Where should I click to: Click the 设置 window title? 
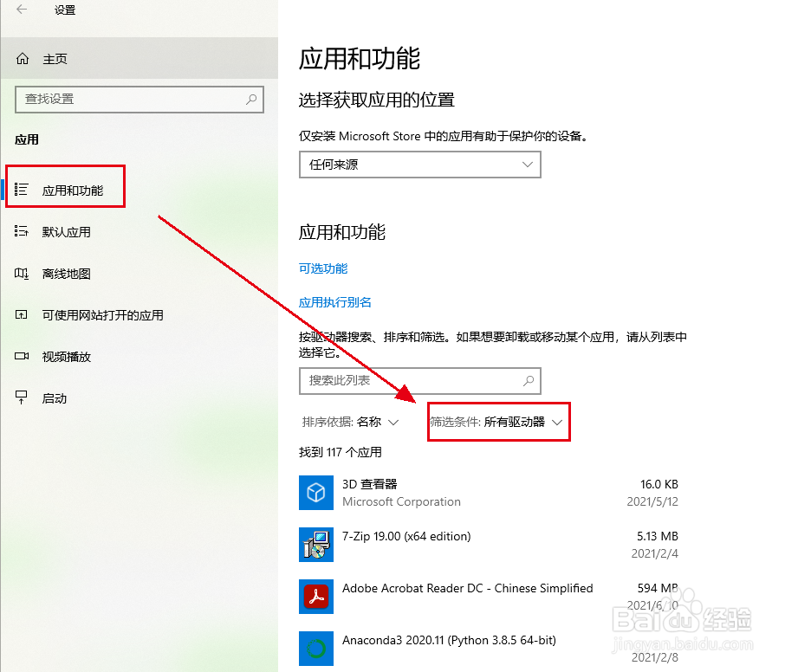[65, 10]
